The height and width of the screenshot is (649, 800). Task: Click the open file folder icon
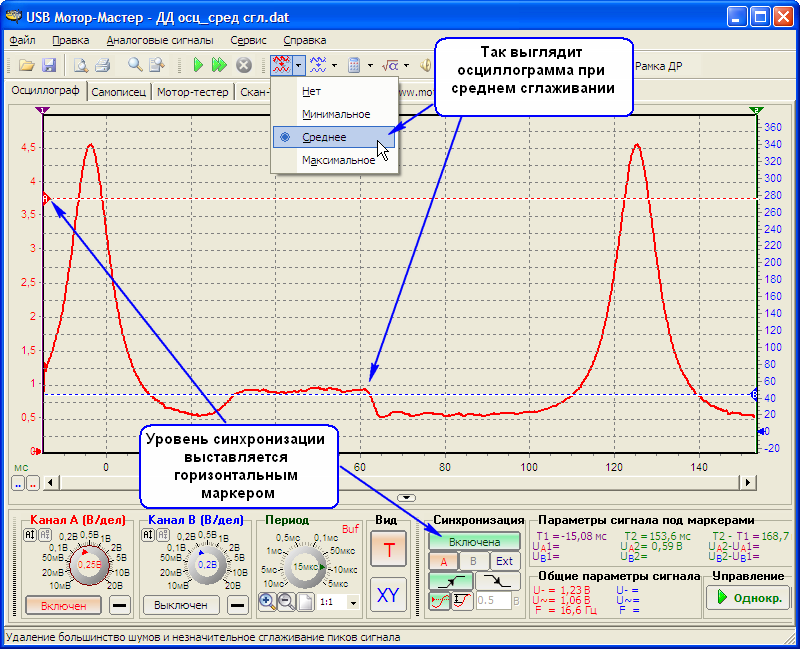(x=24, y=65)
